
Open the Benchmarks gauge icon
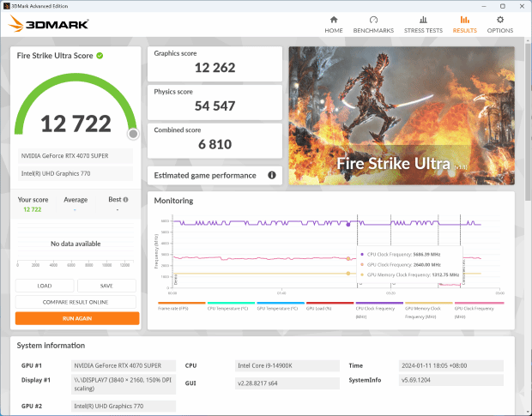pyautogui.click(x=373, y=20)
